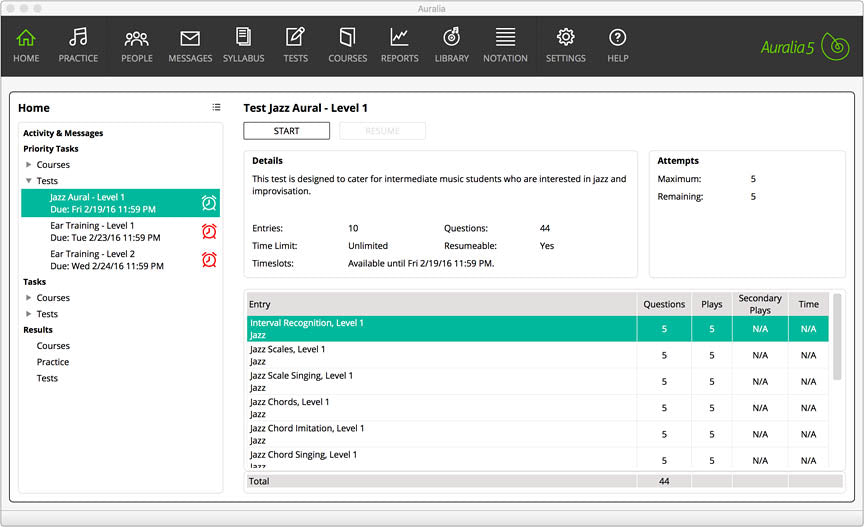Viewport: 864px width, 527px height.
Task: Open the Help question mark icon
Action: tap(618, 37)
